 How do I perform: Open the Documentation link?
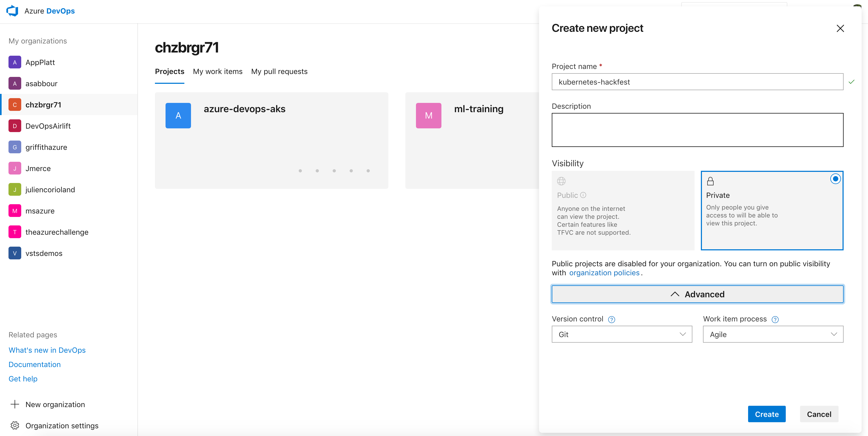[35, 365]
